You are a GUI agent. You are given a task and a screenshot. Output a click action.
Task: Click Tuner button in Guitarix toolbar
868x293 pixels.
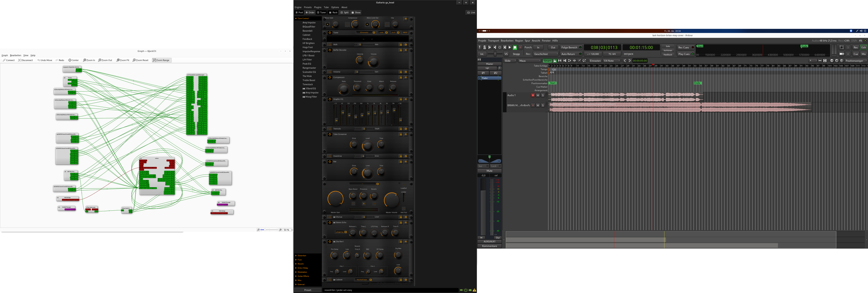tap(321, 12)
